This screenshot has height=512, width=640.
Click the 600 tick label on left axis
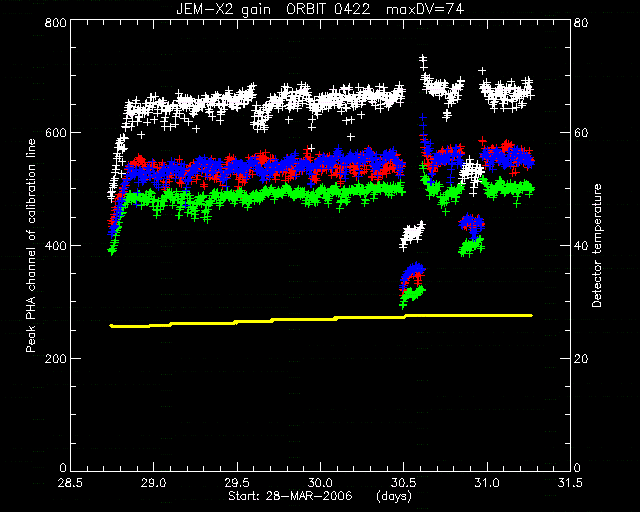coord(56,133)
